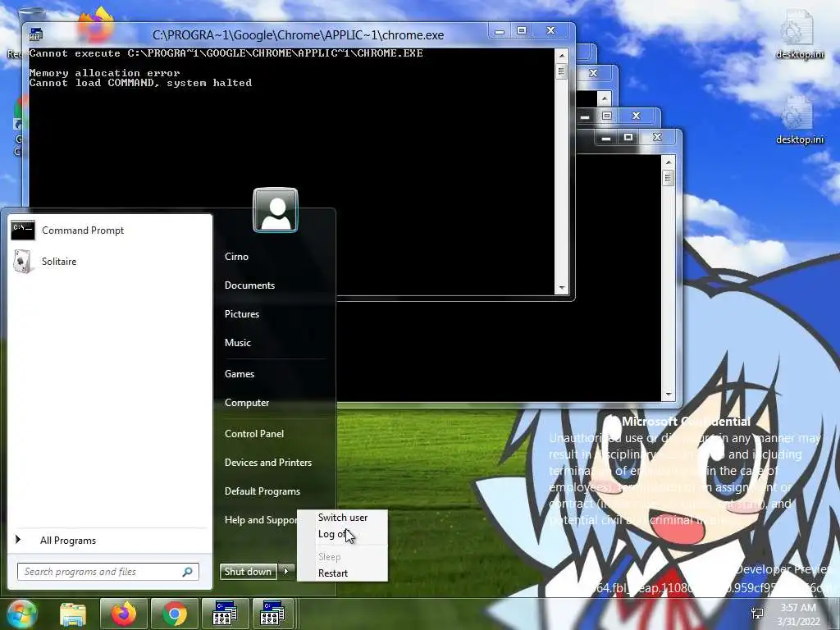Screen dimensions: 840x630
Task: Open the Cirno user folder
Action: (236, 257)
